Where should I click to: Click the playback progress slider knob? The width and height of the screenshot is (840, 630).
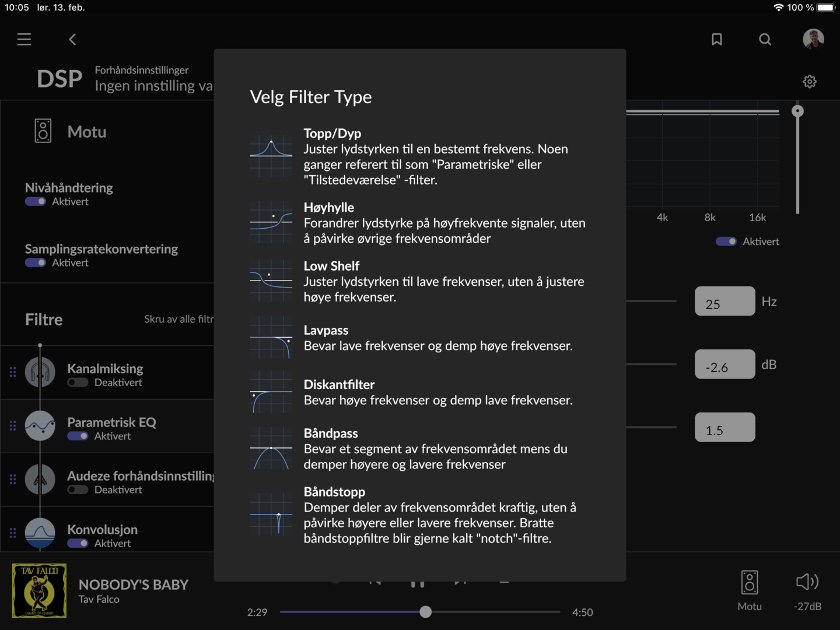coord(426,612)
